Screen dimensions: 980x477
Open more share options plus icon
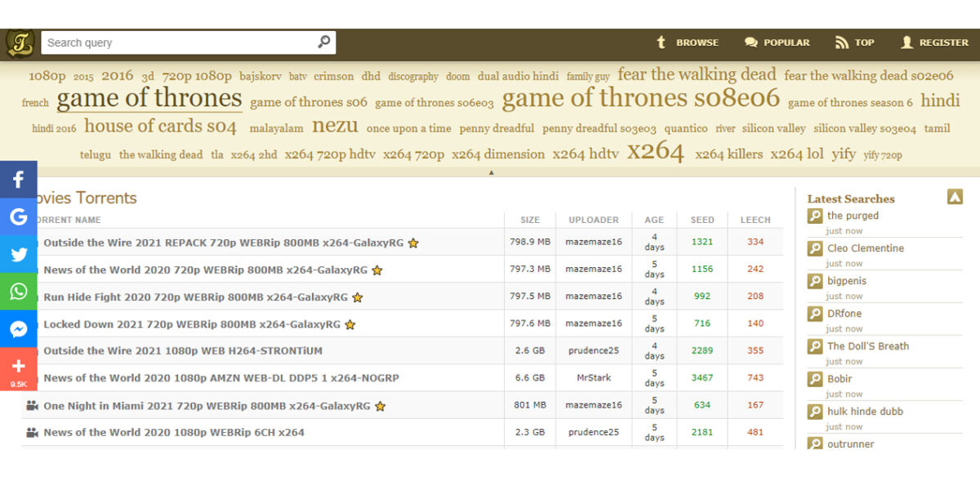[19, 369]
